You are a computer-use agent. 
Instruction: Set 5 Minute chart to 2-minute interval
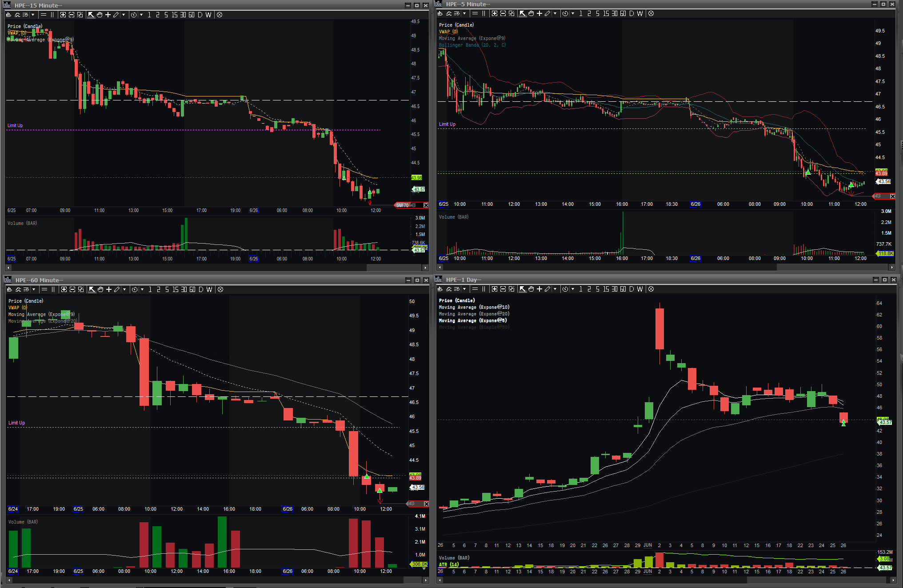589,13
